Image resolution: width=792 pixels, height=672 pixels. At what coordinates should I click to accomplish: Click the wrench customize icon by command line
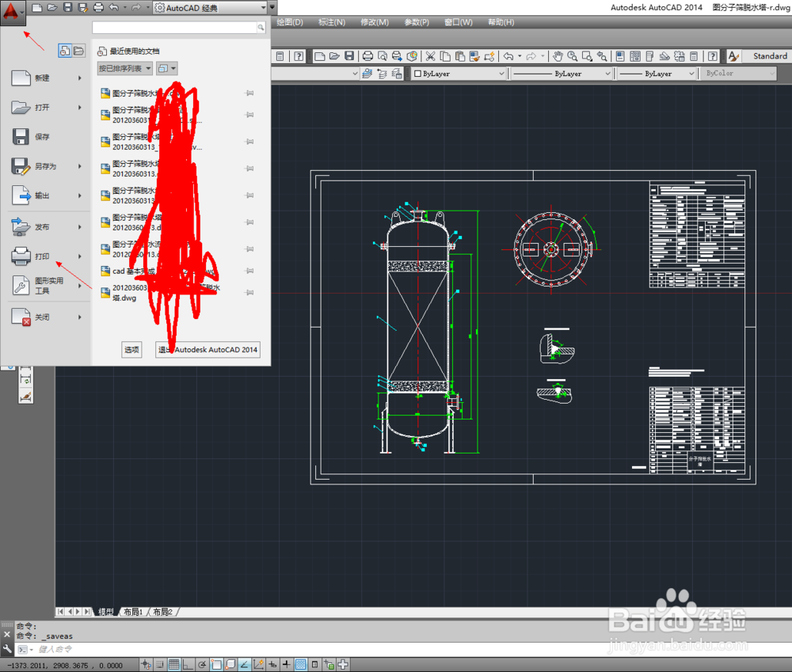click(7, 649)
